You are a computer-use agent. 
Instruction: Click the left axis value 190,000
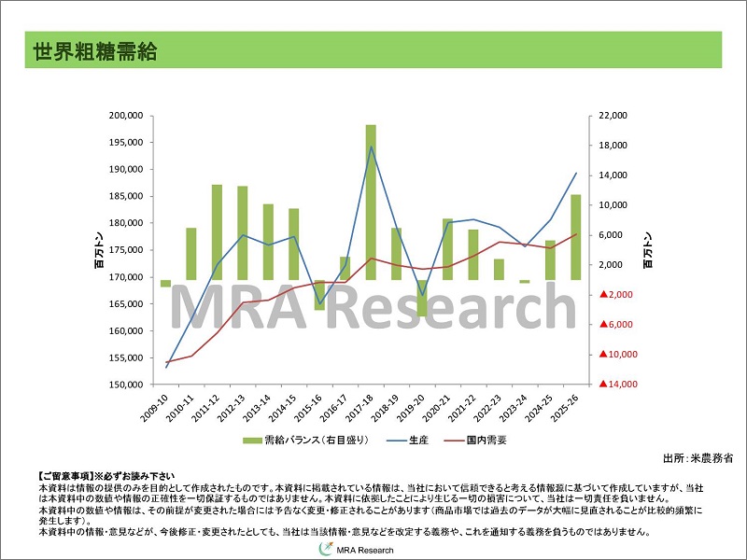tap(126, 170)
